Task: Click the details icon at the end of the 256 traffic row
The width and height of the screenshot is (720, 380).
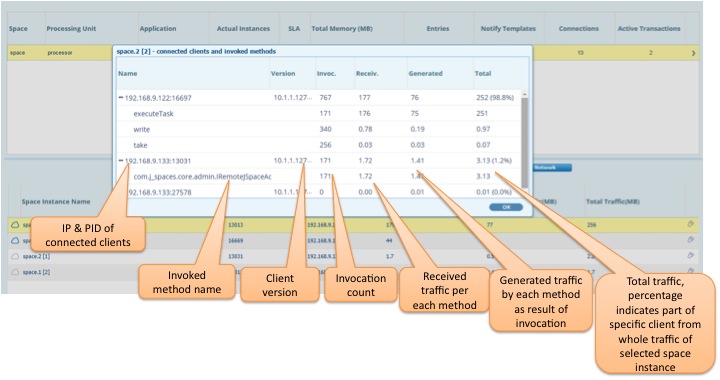Action: [690, 224]
